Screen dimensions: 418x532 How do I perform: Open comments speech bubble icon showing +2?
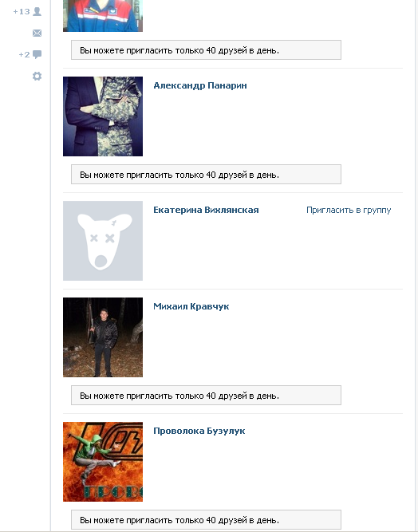point(37,54)
